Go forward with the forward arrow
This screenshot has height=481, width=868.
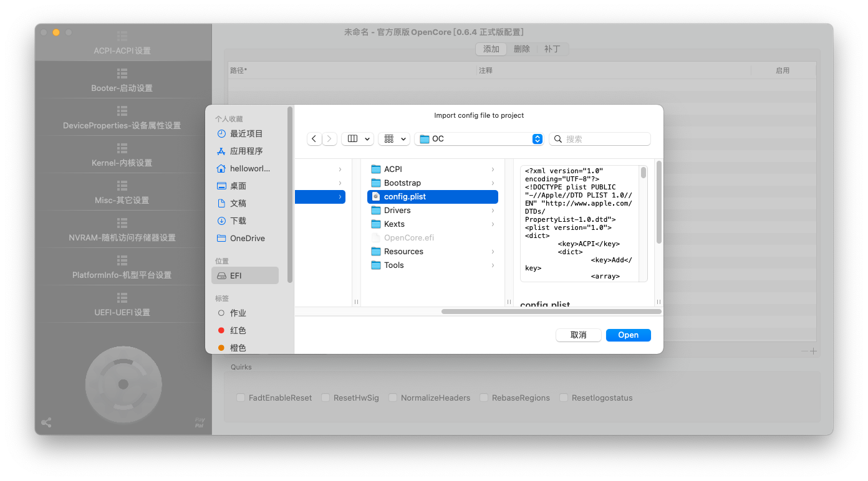tap(329, 139)
